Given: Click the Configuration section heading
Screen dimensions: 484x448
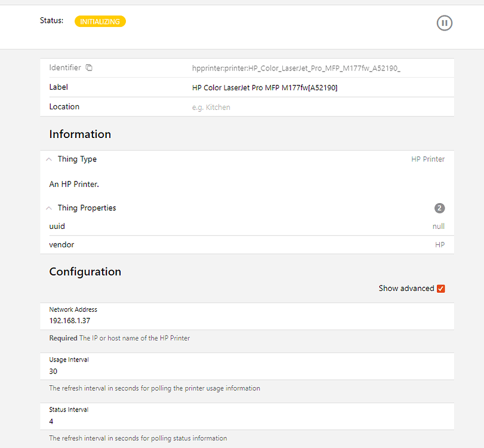Looking at the screenshot, I should click(85, 271).
